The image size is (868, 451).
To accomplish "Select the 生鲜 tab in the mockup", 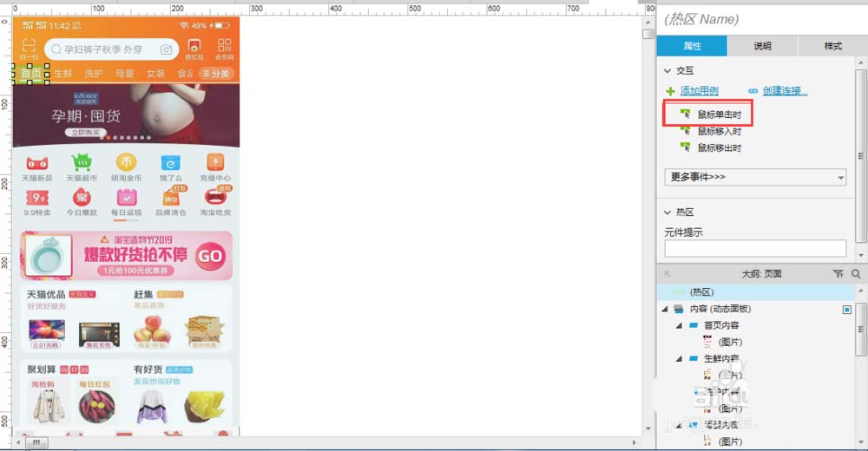I will point(63,74).
